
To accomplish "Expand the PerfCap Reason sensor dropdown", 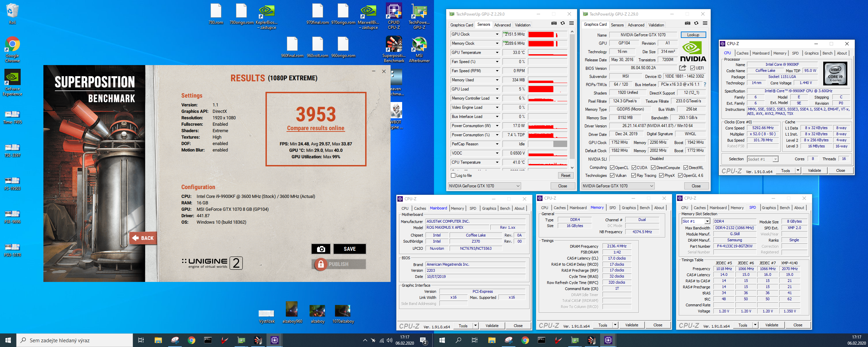I will coord(497,144).
